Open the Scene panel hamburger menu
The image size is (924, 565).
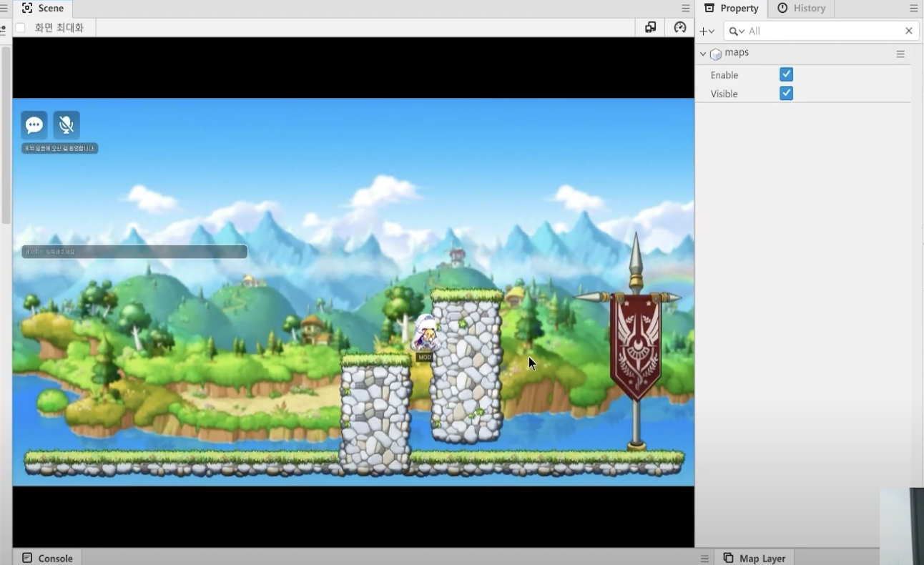pyautogui.click(x=685, y=9)
